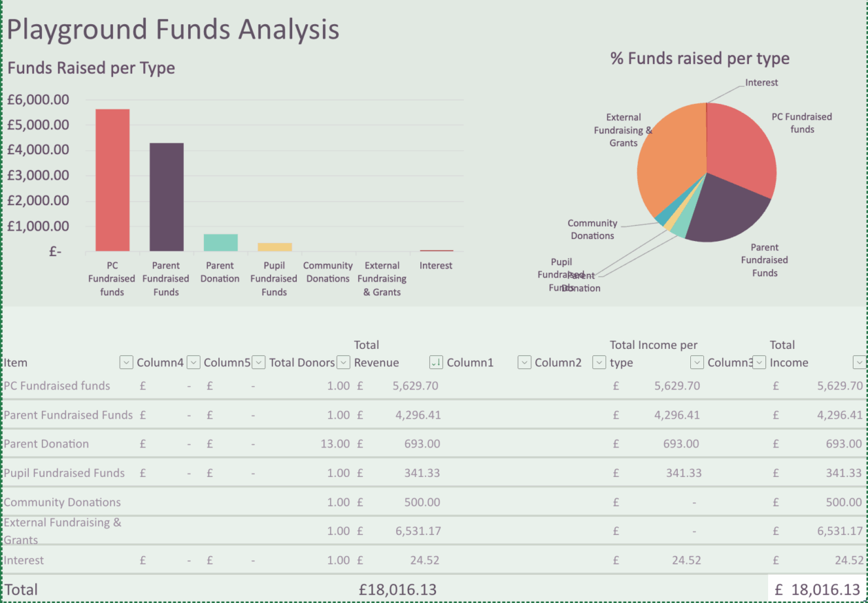
Task: Select the Parent Fundraised Funds bar
Action: [166, 197]
